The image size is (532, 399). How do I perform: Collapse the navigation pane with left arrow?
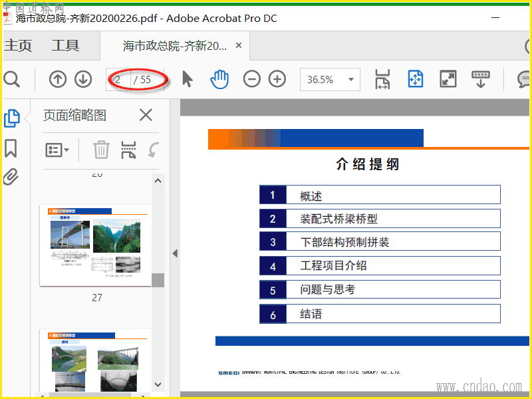tap(175, 253)
